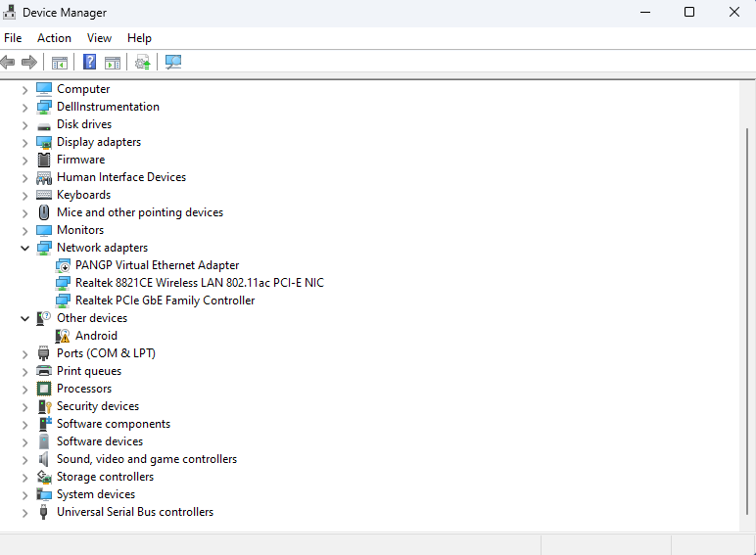This screenshot has width=756, height=555.
Task: Expand the Disk drives category
Action: pos(25,125)
